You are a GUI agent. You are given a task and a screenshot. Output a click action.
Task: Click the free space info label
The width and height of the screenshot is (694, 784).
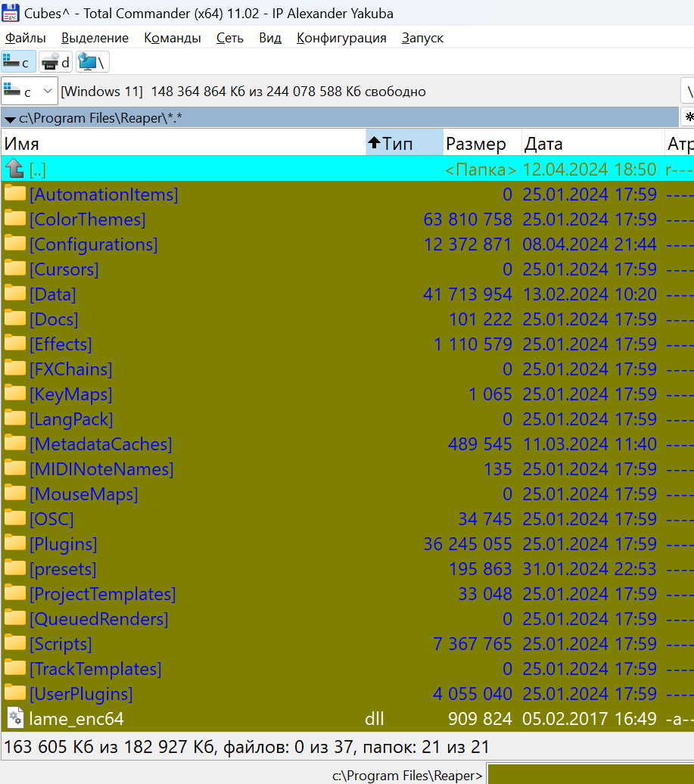(x=243, y=92)
